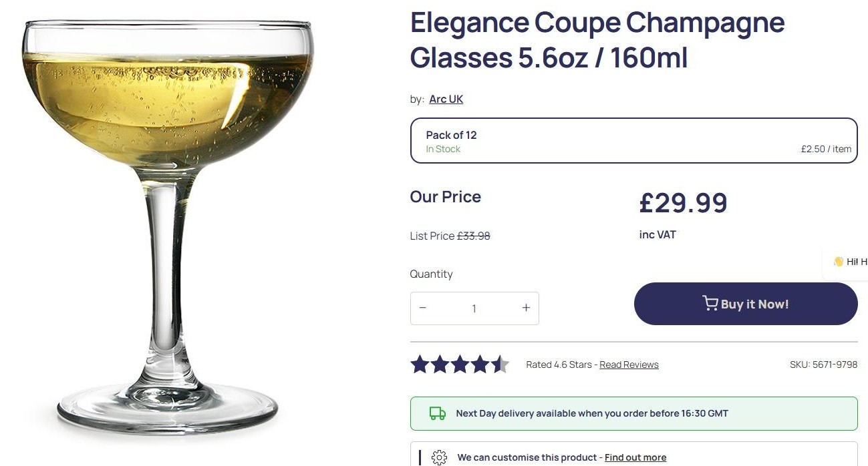The width and height of the screenshot is (868, 466).
Task: Click the champagne coupe glass product image
Action: tap(167, 227)
